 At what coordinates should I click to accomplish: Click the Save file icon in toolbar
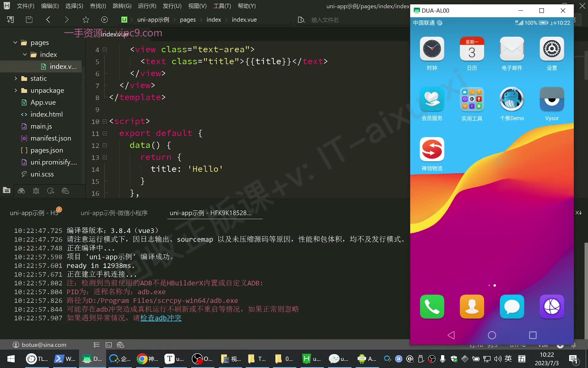29,20
